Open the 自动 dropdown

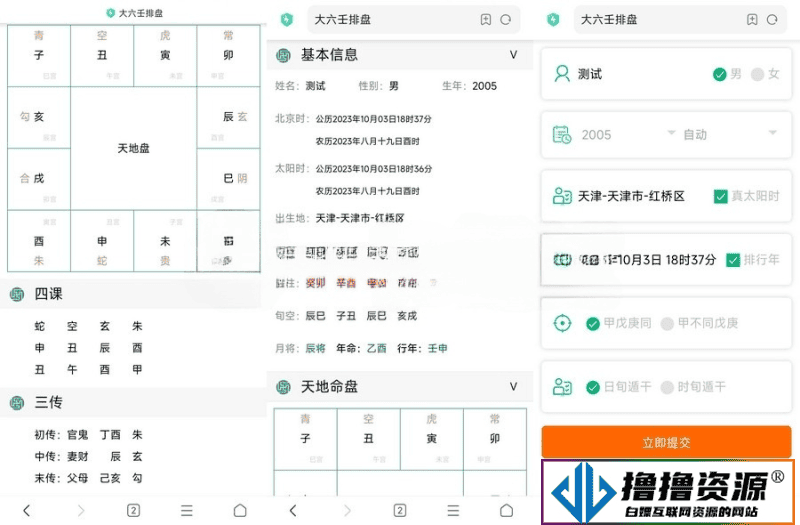point(731,135)
